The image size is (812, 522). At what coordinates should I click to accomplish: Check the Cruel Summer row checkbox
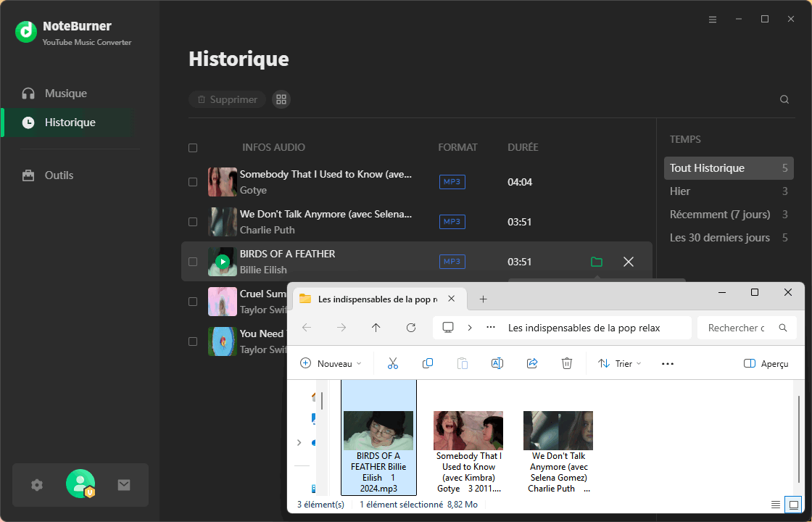point(193,302)
